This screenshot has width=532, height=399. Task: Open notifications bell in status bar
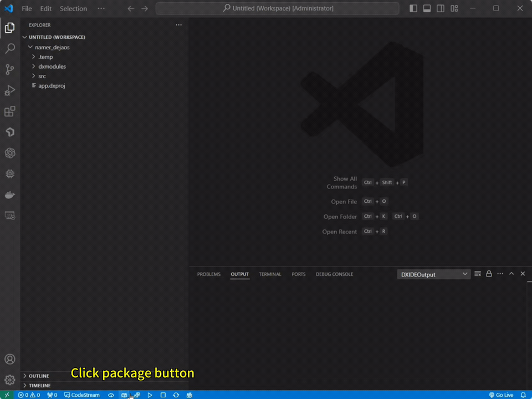click(523, 395)
